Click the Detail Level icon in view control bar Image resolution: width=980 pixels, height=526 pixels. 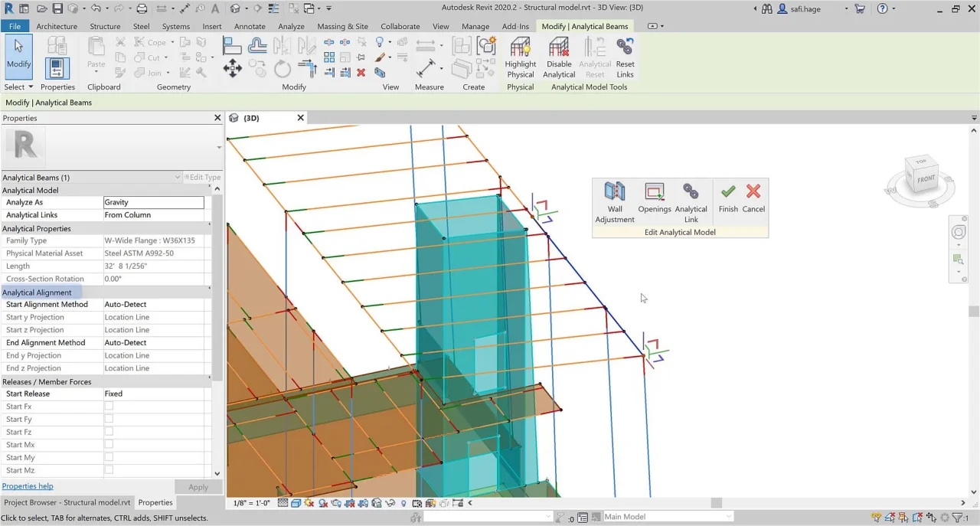pyautogui.click(x=283, y=503)
